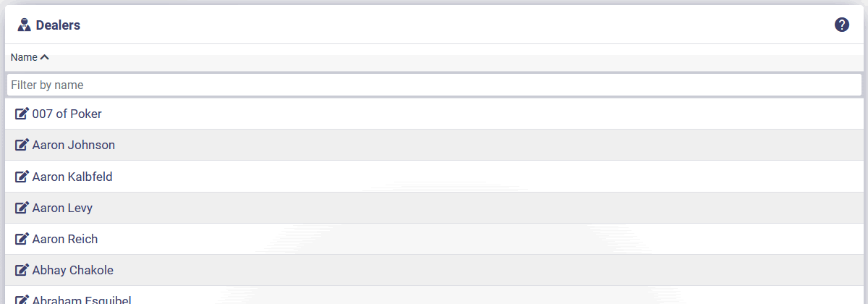868x304 pixels.
Task: Select the Abraham Esquibel name
Action: (82, 300)
